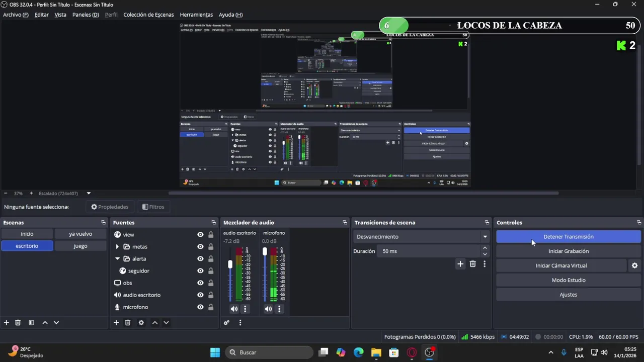This screenshot has width=644, height=362.
Task: Toggle lock on audio escritorio source
Action: [211, 295]
